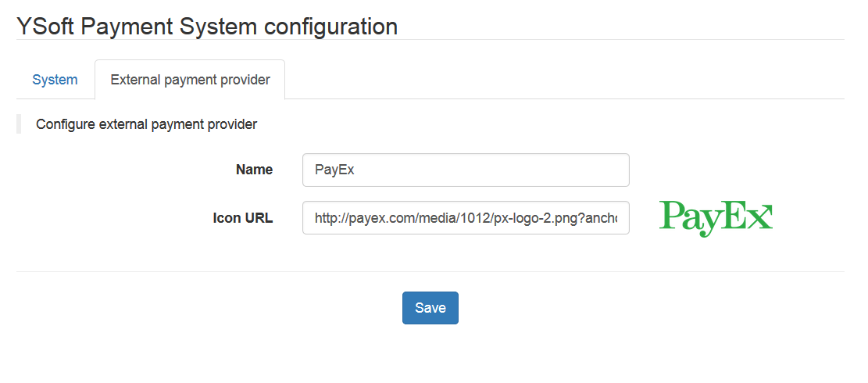
Task: Click the gray bar left of Configure text
Action: point(18,123)
